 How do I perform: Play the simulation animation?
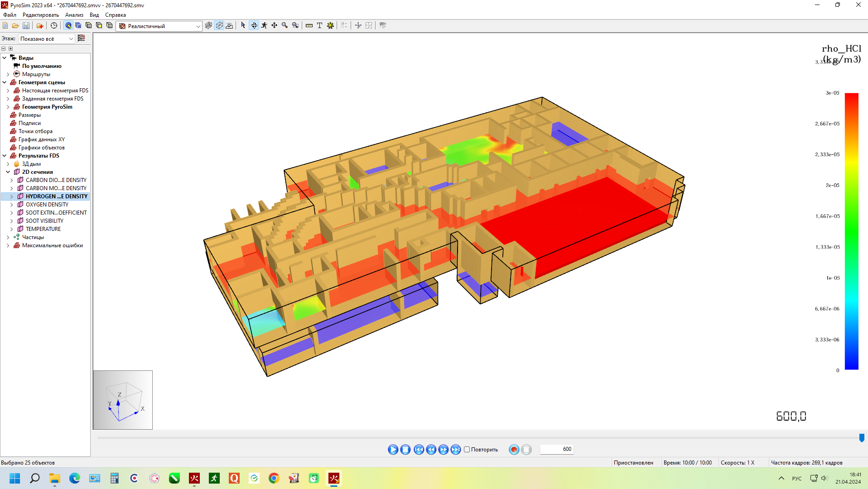[x=393, y=450]
